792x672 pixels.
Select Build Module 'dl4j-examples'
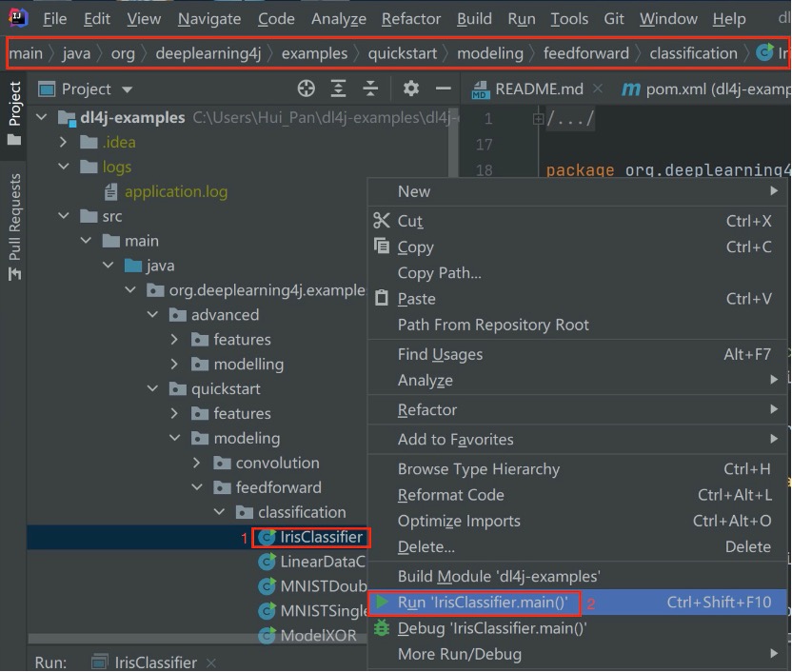[x=577, y=577]
